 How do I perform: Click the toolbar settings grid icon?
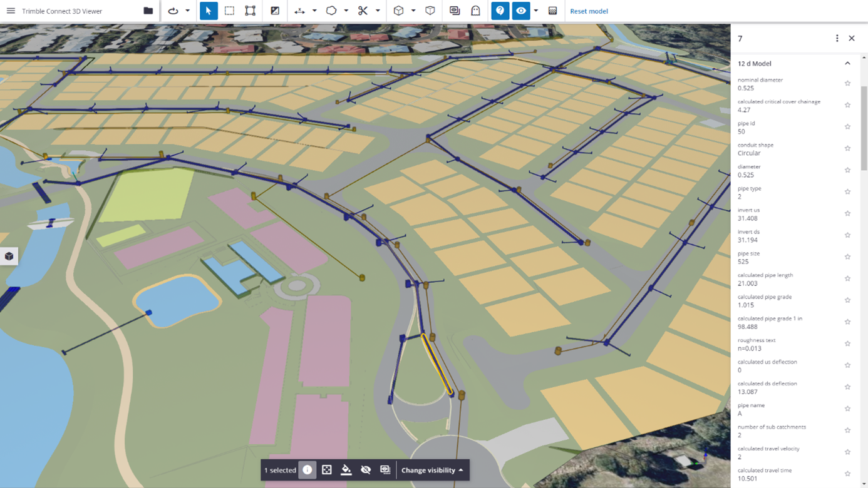pyautogui.click(x=552, y=11)
